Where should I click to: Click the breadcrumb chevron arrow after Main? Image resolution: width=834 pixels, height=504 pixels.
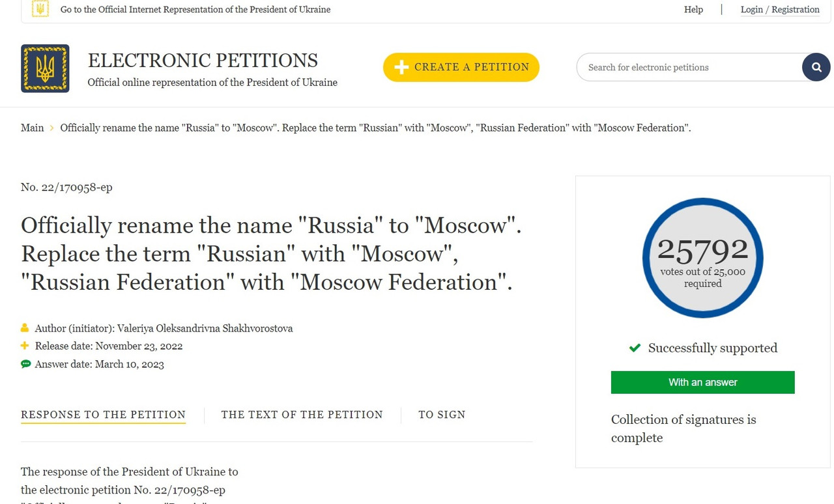coord(52,128)
